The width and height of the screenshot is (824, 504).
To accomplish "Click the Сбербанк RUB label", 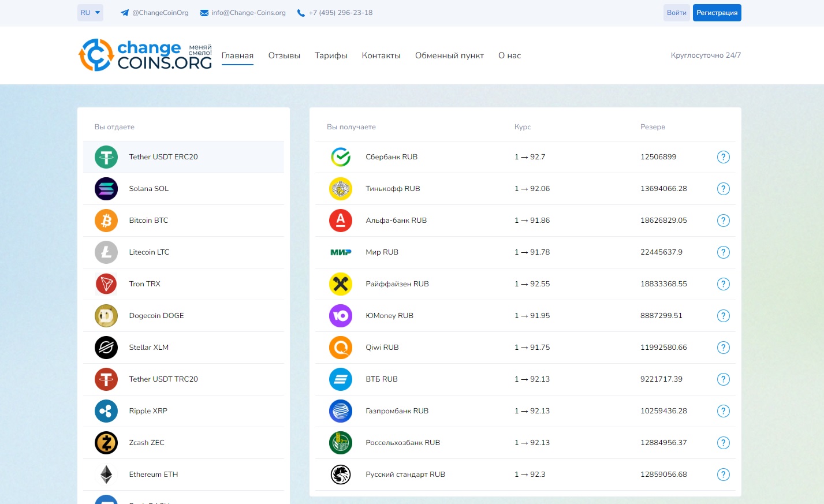I will 392,157.
